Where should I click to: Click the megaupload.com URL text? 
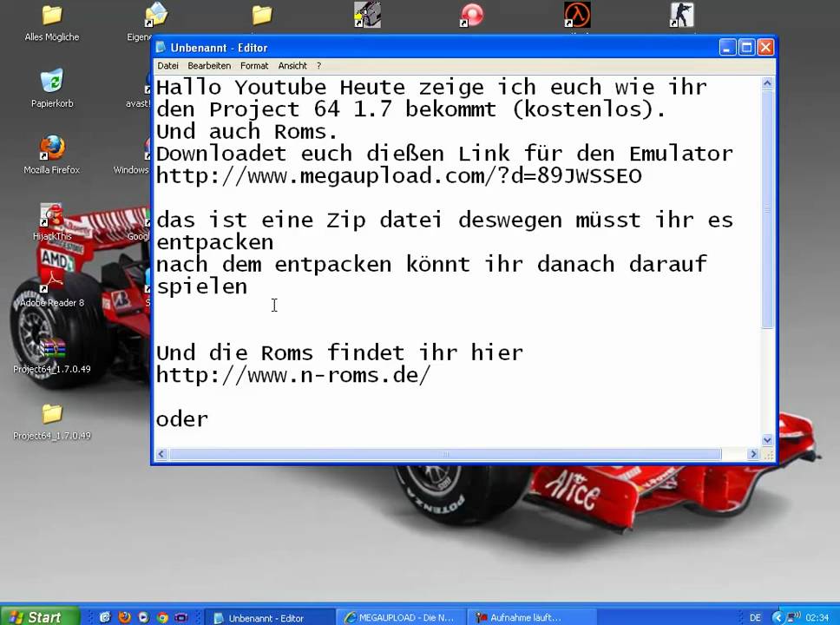(399, 176)
